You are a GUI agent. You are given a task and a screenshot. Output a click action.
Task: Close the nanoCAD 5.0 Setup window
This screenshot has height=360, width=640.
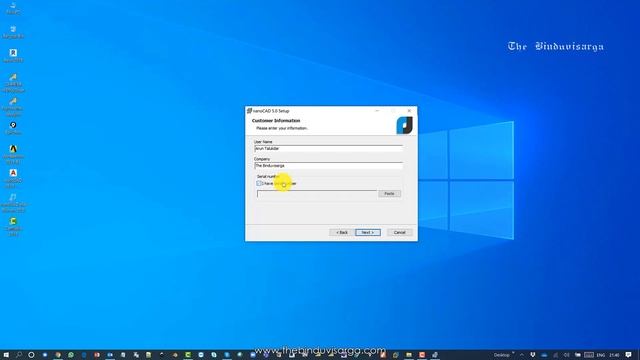[409, 111]
